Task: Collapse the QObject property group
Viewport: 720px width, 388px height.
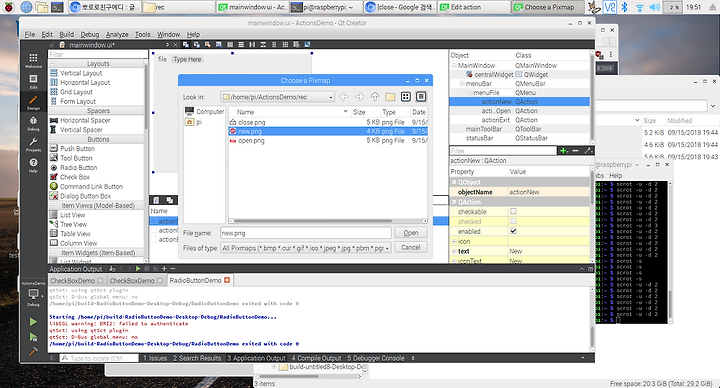Action: pyautogui.click(x=454, y=182)
